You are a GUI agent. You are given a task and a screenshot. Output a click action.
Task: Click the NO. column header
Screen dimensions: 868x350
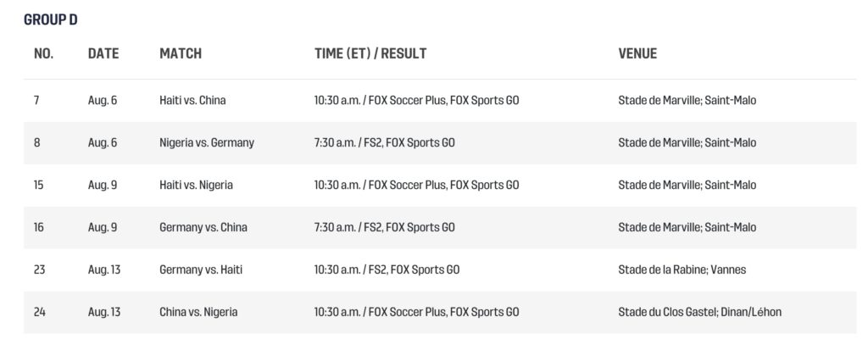click(43, 53)
